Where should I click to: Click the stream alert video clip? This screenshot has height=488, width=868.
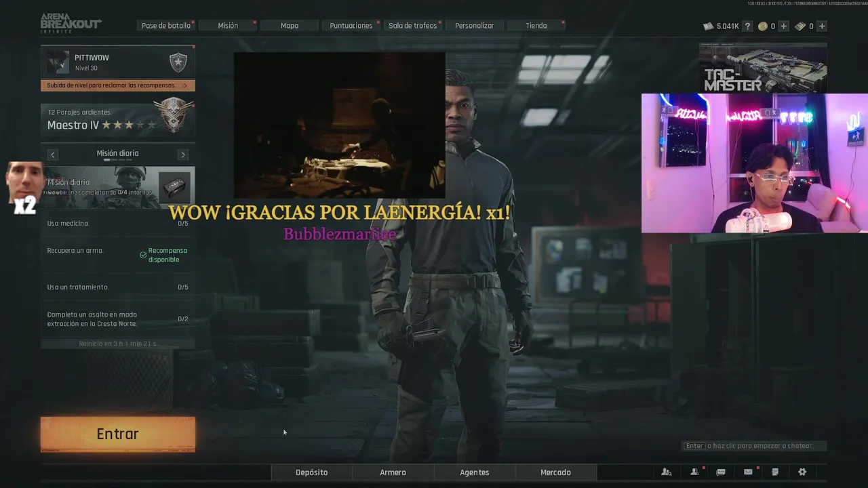coord(340,125)
